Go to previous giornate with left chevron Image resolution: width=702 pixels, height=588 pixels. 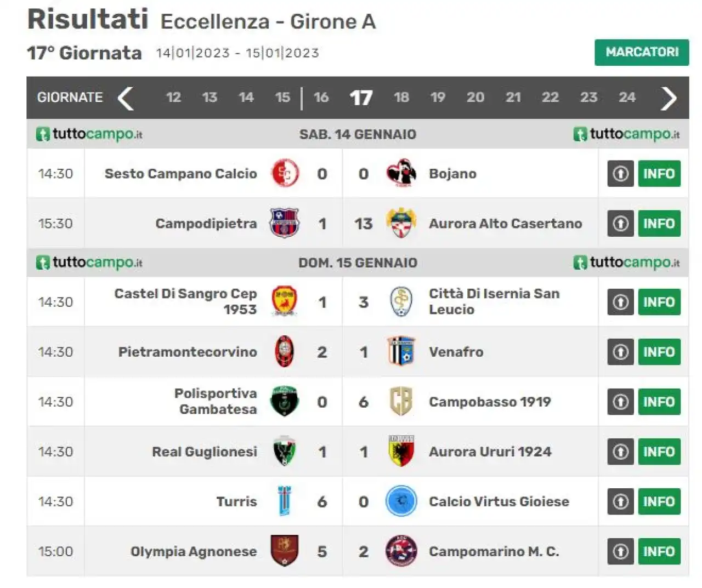(126, 98)
